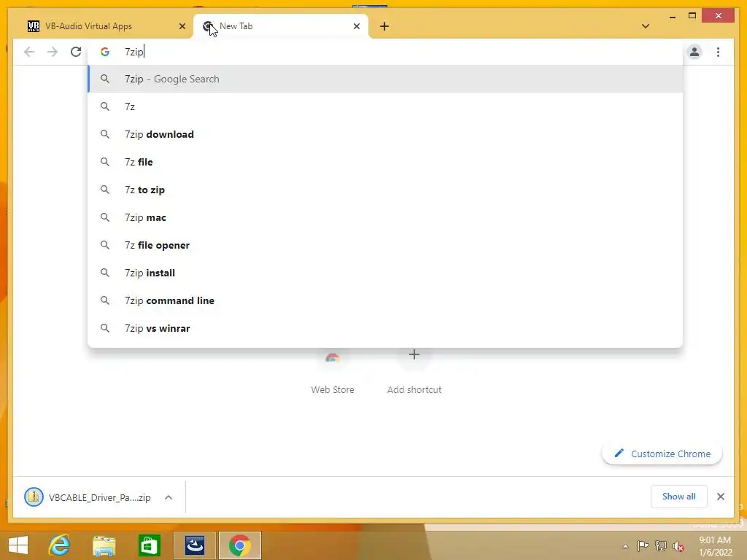Click search icon beside '7zip download'

click(x=105, y=134)
